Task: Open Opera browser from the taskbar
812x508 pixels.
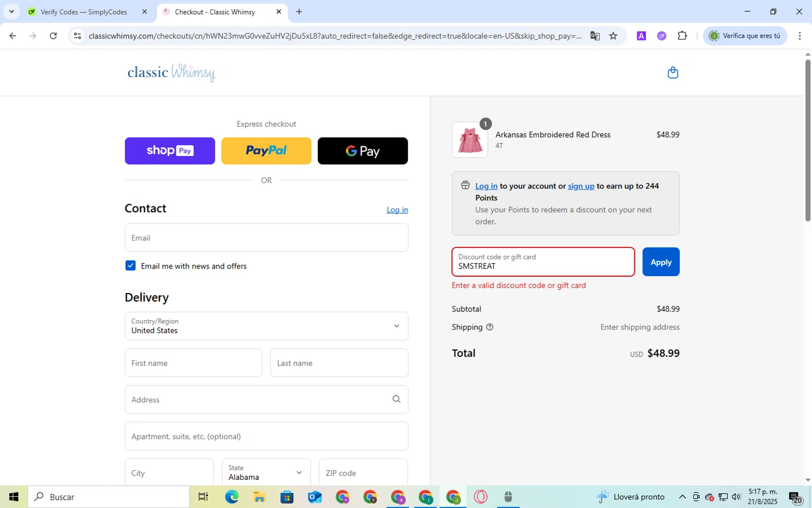Action: (x=481, y=497)
